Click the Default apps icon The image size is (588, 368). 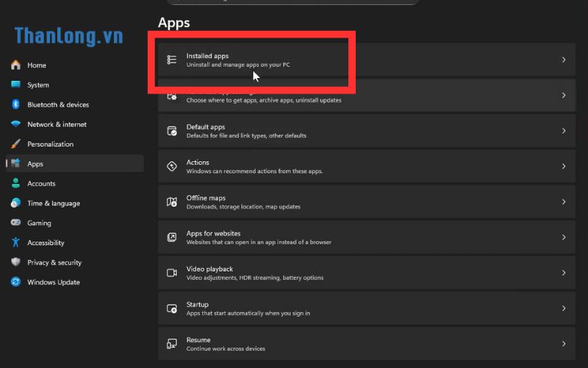pyautogui.click(x=172, y=131)
